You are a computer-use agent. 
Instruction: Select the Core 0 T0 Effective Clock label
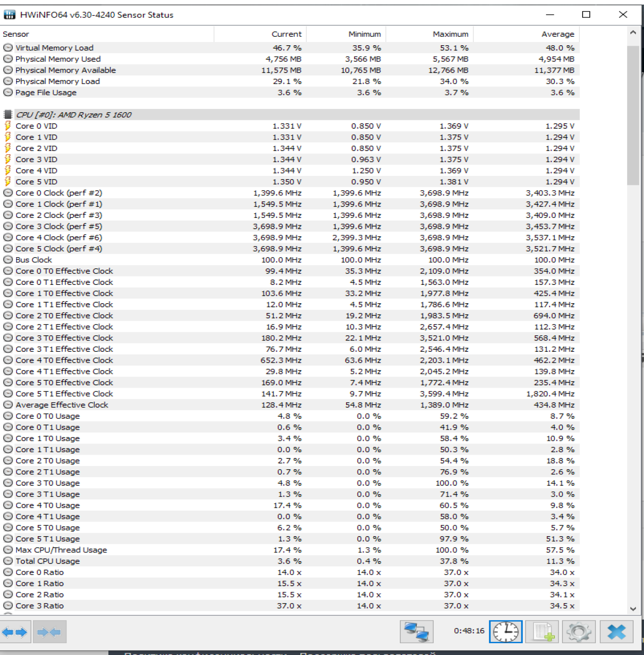(x=64, y=271)
